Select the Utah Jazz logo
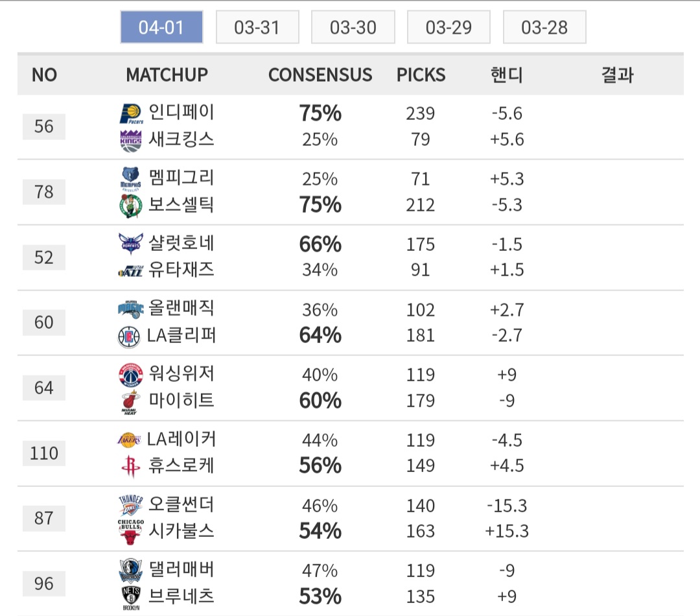Image resolution: width=700 pixels, height=616 pixels. (130, 271)
